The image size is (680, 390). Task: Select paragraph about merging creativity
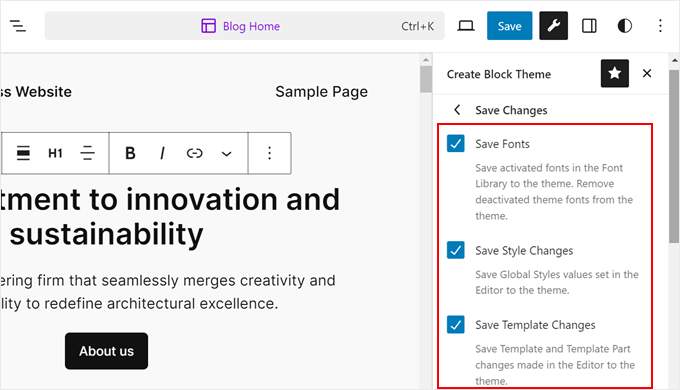coord(167,292)
